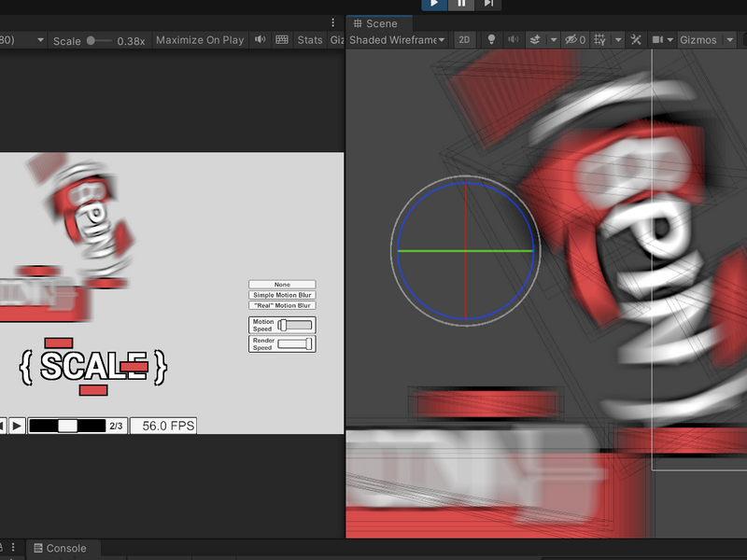
Task: Click the demo's next play arrow button
Action: (x=17, y=426)
